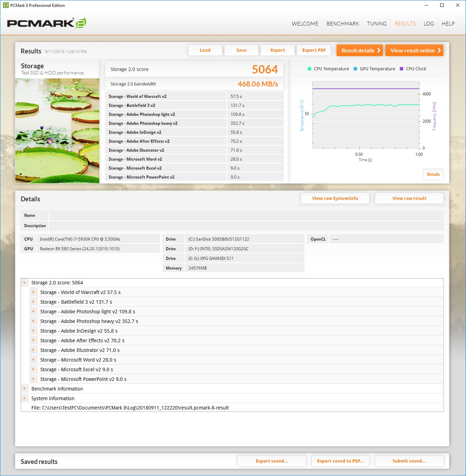Open Result details
466x476 pixels.
(360, 50)
